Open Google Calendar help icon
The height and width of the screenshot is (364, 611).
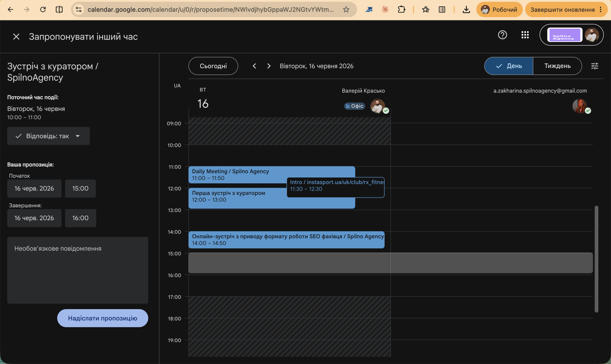pyautogui.click(x=502, y=35)
